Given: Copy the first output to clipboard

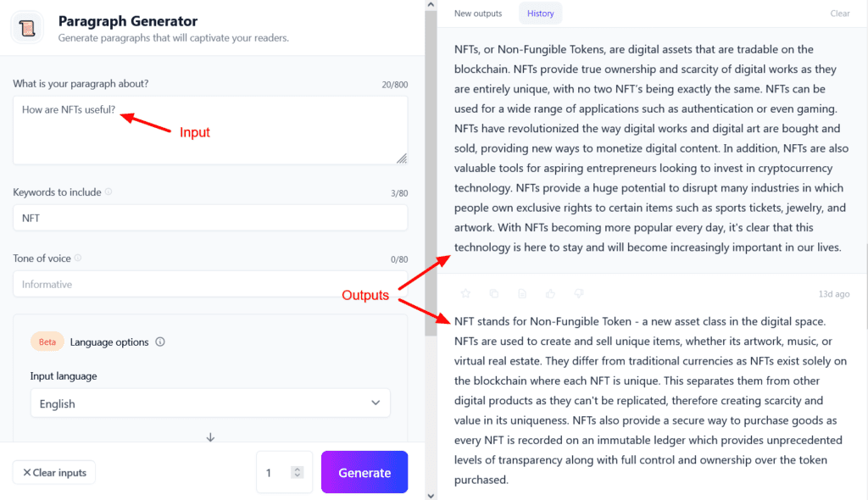Looking at the screenshot, I should [494, 292].
